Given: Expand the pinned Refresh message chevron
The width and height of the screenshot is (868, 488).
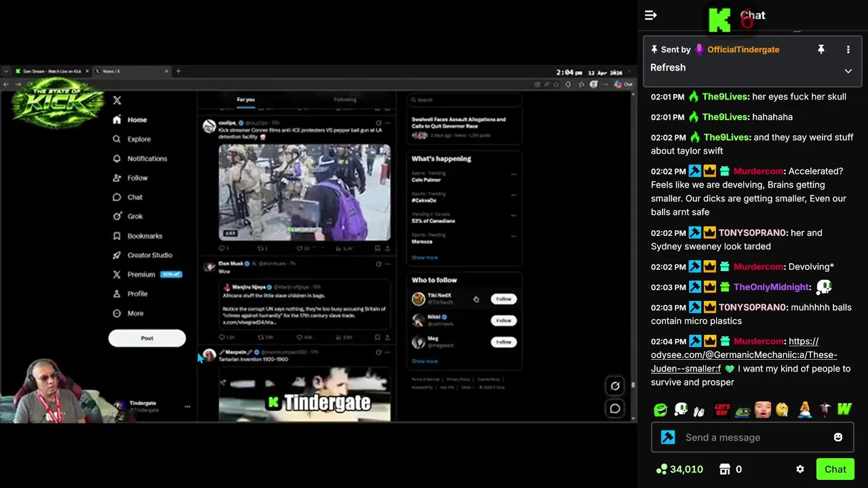Looking at the screenshot, I should click(848, 70).
